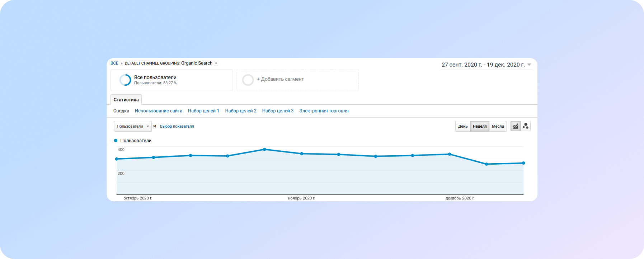Open Organic Search channel grouping dropdown arrow

click(x=216, y=63)
